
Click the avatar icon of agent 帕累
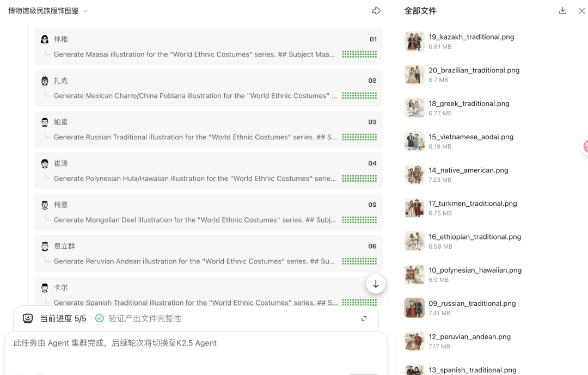(45, 122)
